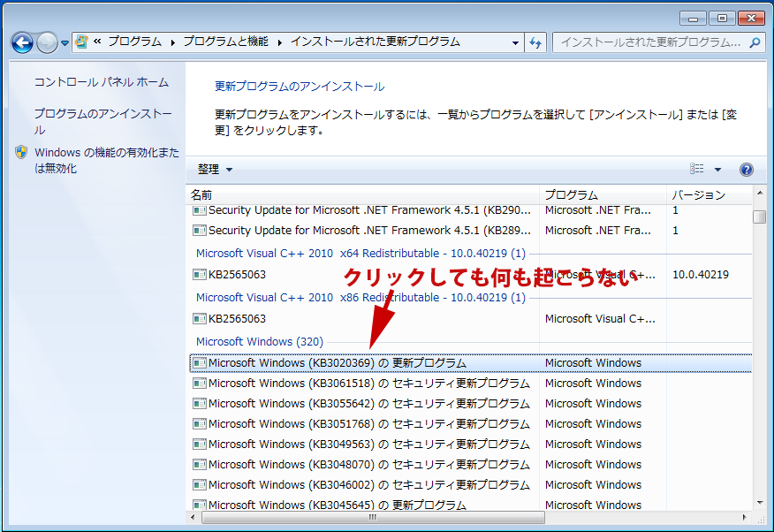
Task: Click the icon of KB3048070 row
Action: tap(200, 465)
